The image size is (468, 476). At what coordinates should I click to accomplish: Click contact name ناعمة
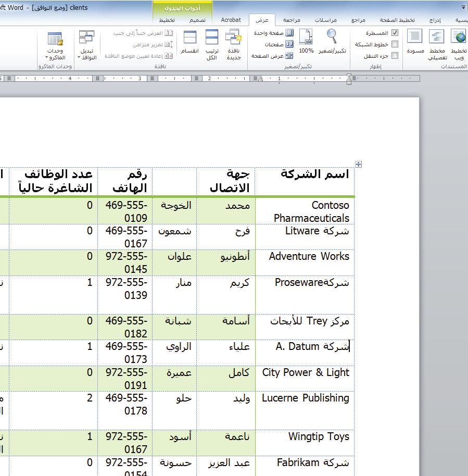click(x=237, y=437)
